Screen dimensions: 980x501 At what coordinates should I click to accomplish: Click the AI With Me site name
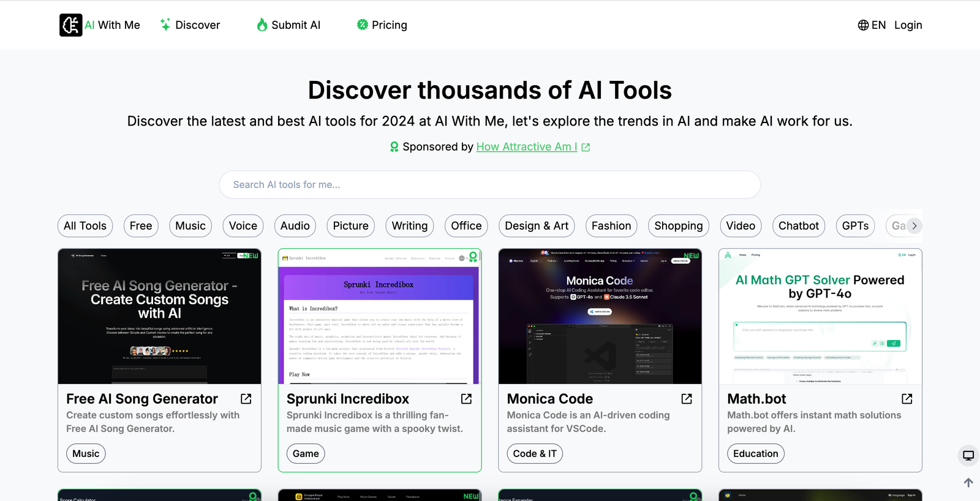[x=112, y=25]
